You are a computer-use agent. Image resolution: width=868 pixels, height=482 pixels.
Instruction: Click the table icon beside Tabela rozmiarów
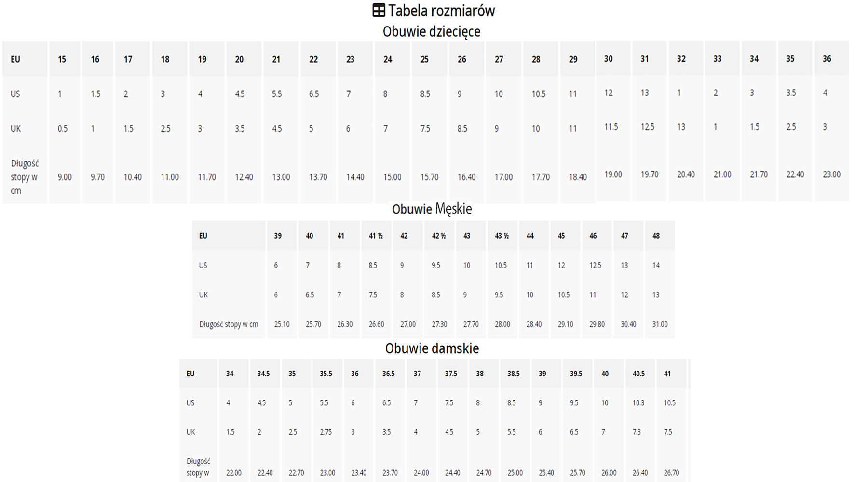(379, 10)
